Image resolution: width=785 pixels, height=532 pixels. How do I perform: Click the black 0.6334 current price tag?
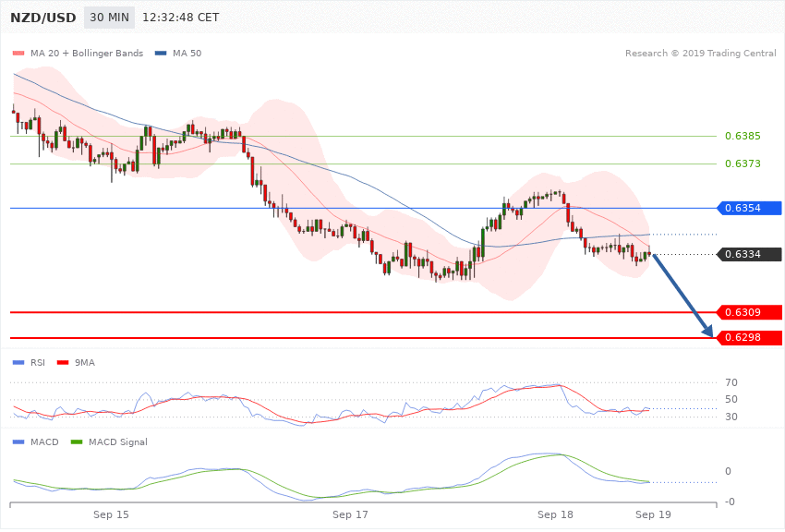750,254
